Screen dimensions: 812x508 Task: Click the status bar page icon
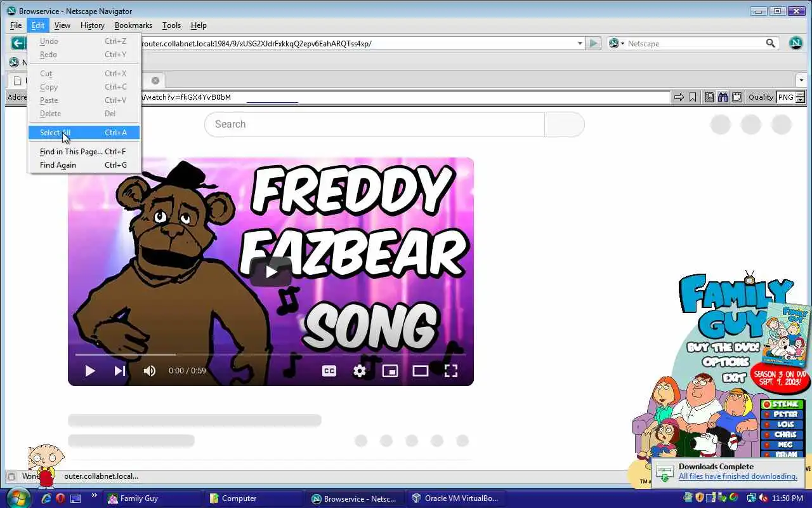pos(11,476)
